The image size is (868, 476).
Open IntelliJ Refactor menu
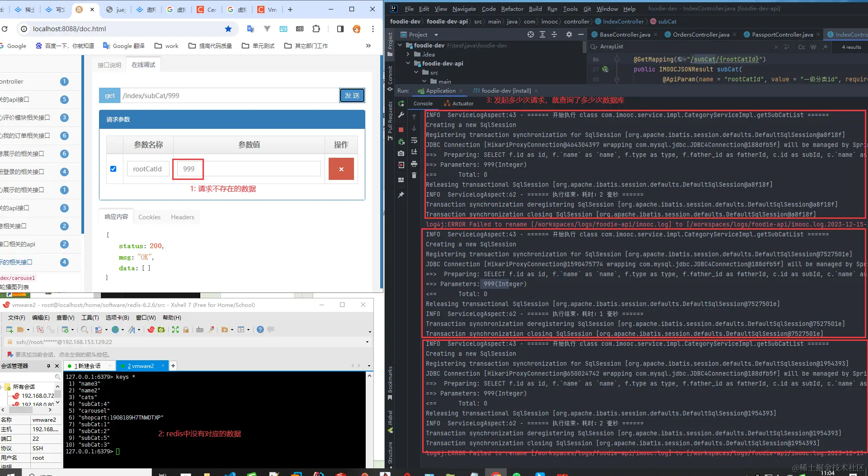(512, 9)
